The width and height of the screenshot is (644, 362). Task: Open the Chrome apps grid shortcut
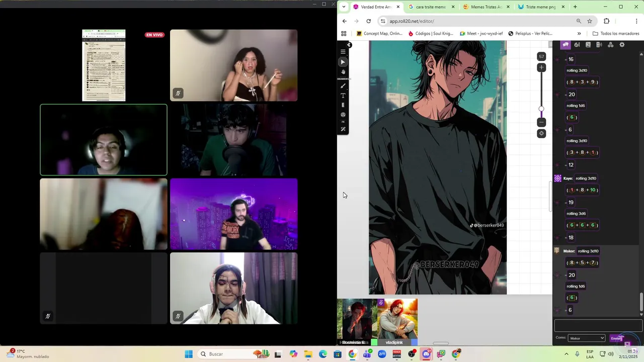(344, 34)
